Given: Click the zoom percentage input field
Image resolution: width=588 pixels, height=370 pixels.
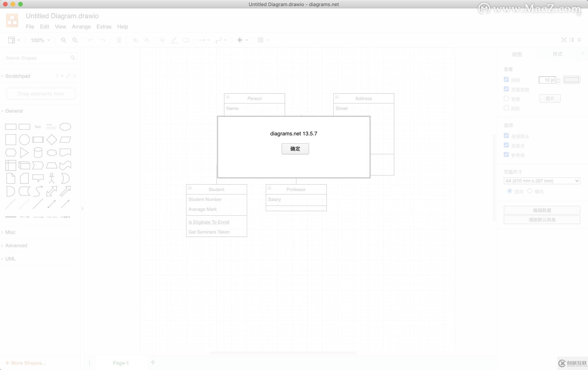Looking at the screenshot, I should coord(38,40).
